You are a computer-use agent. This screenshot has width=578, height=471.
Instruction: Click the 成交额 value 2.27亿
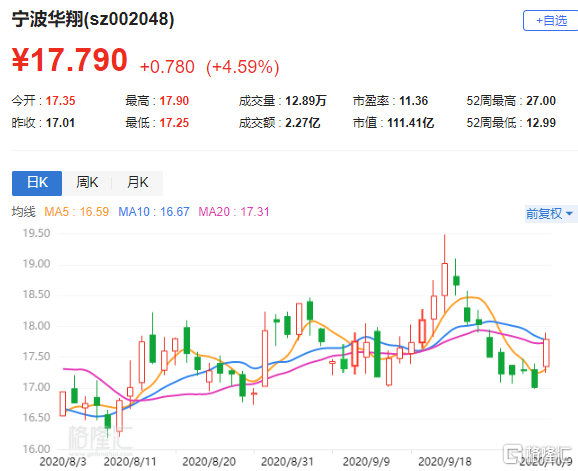[303, 123]
